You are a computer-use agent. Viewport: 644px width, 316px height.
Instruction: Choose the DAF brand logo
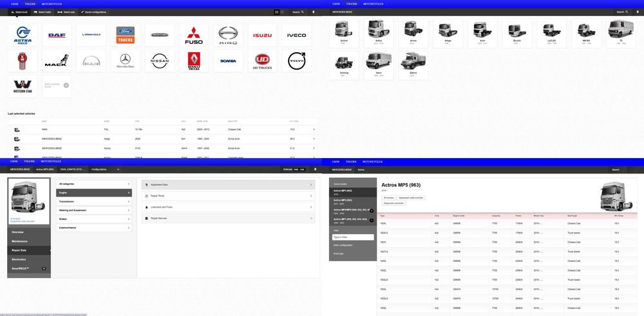57,35
